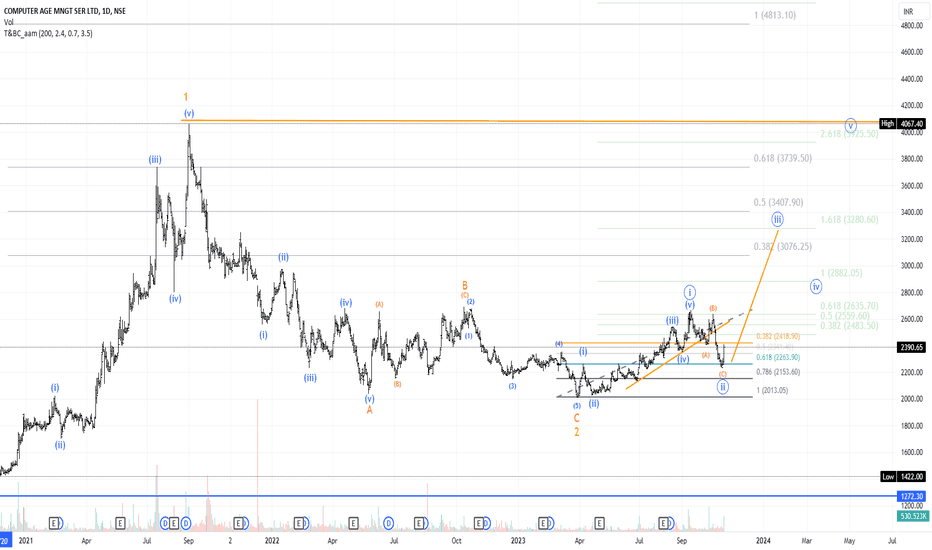
Task: Click the Vol indicator legend
Action: click(x=8, y=22)
